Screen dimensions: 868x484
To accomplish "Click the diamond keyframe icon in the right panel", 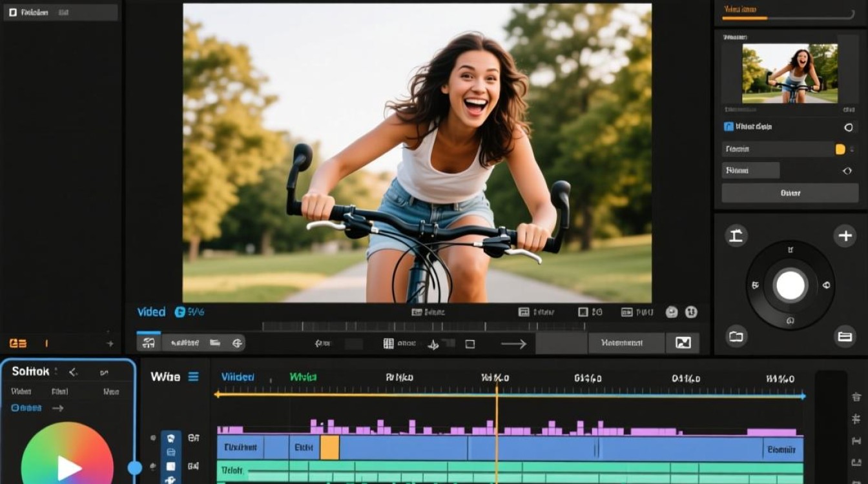I will click(847, 171).
